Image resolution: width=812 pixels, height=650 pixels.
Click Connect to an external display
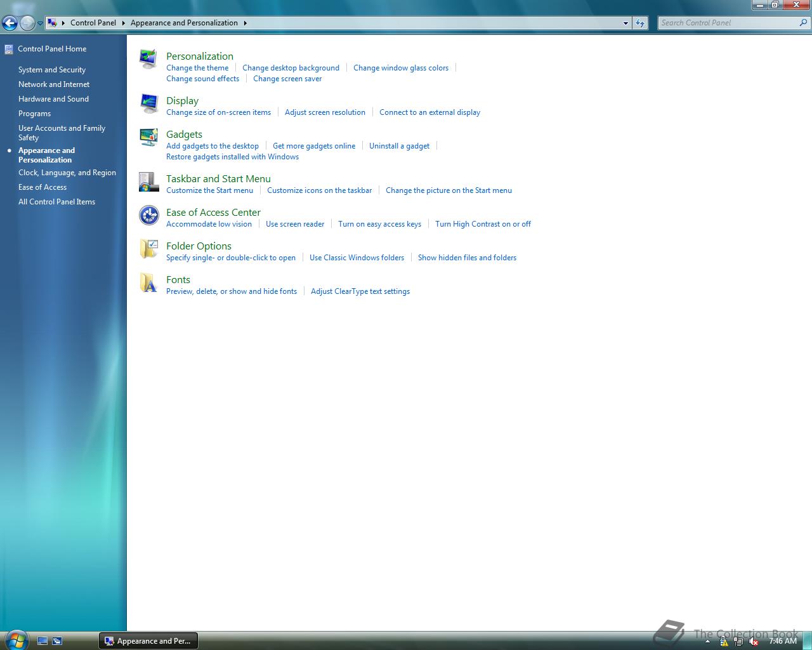coord(429,112)
